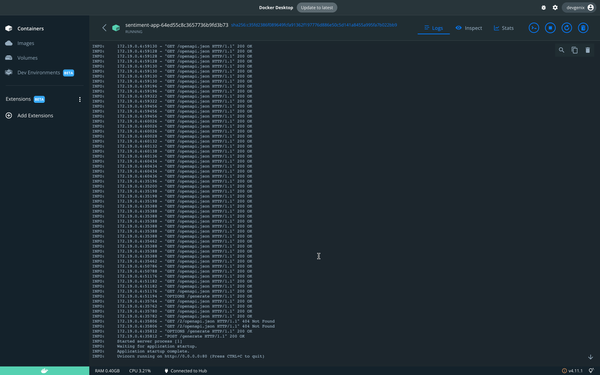Select the Logs tab
Viewport: 600px width, 375px height.
(x=434, y=28)
